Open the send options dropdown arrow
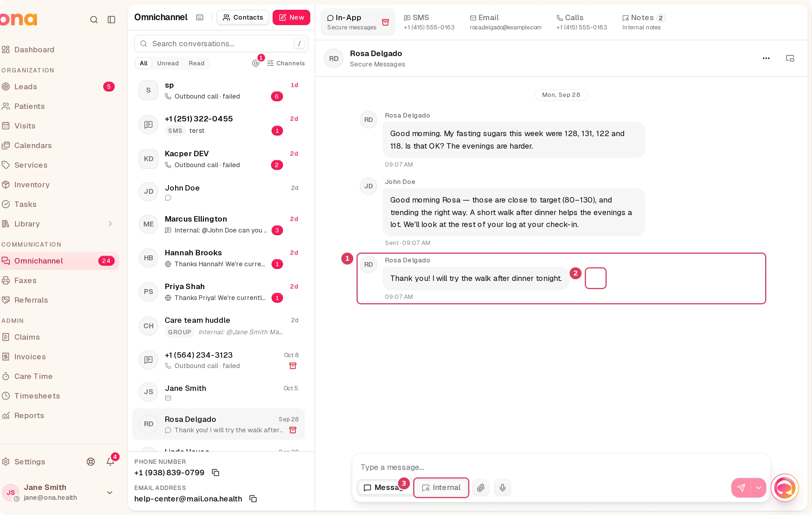The height and width of the screenshot is (515, 812). [758, 487]
